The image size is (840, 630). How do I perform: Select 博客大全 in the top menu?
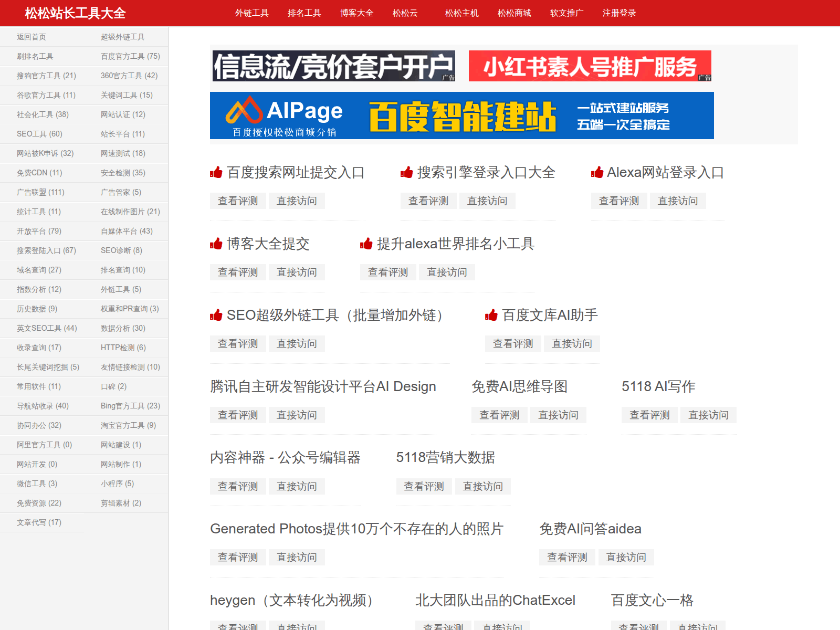click(x=356, y=13)
